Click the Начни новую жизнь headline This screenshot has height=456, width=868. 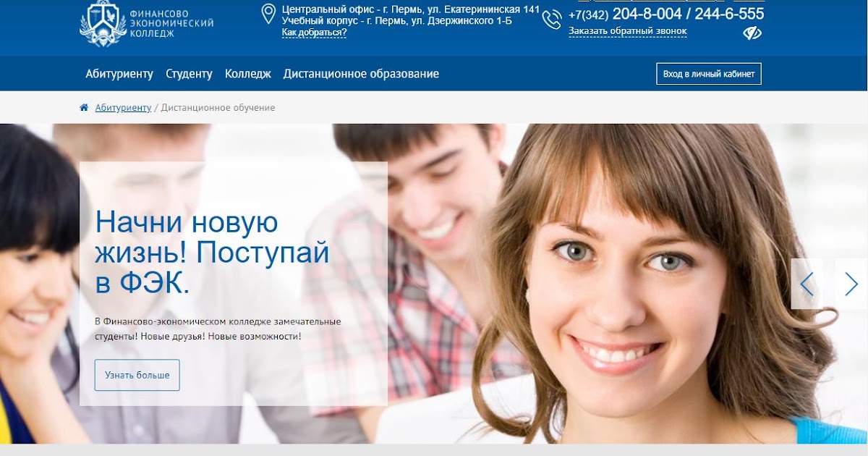[x=213, y=253]
